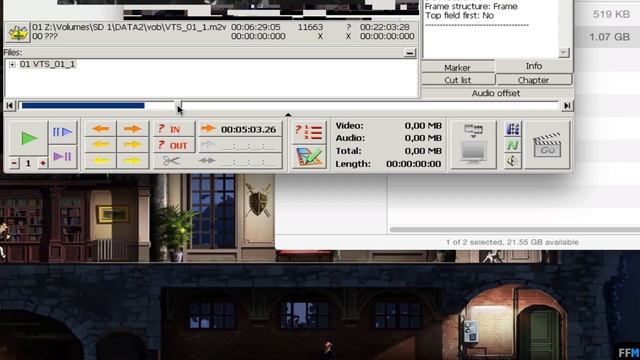Step forward with middle yellow right arrow
Screen dimensions: 640x360
[132, 144]
